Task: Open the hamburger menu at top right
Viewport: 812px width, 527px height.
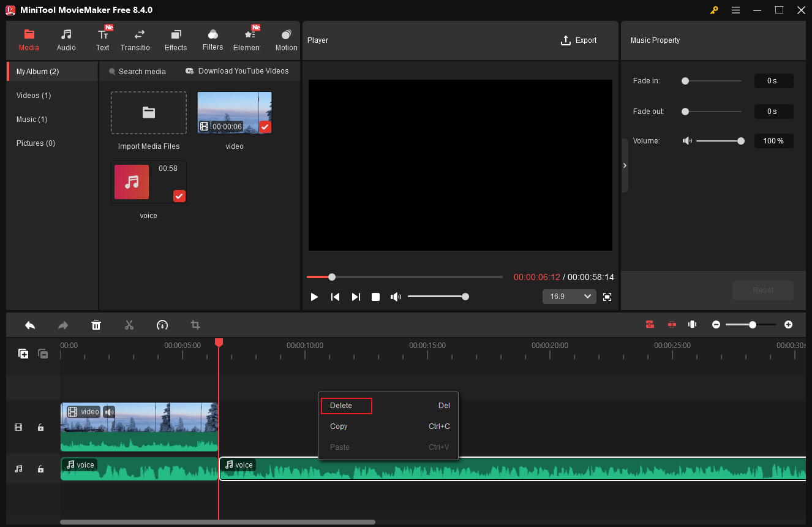Action: pos(735,10)
